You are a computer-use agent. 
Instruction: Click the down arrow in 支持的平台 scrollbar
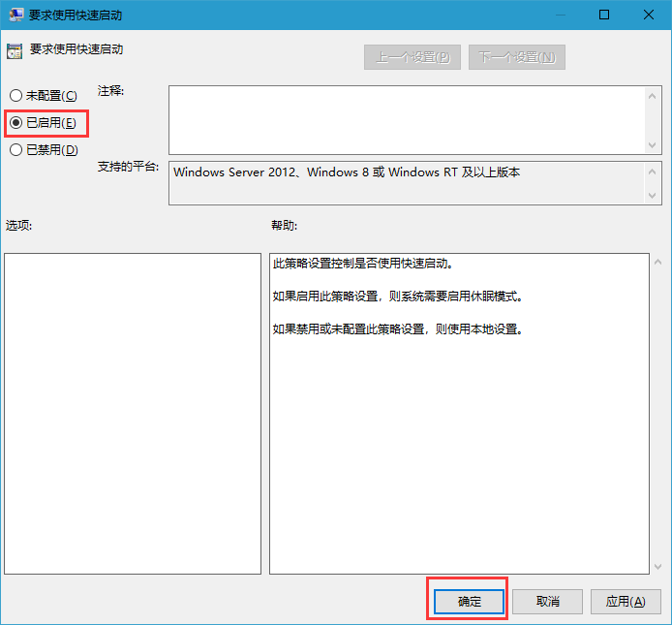click(653, 196)
